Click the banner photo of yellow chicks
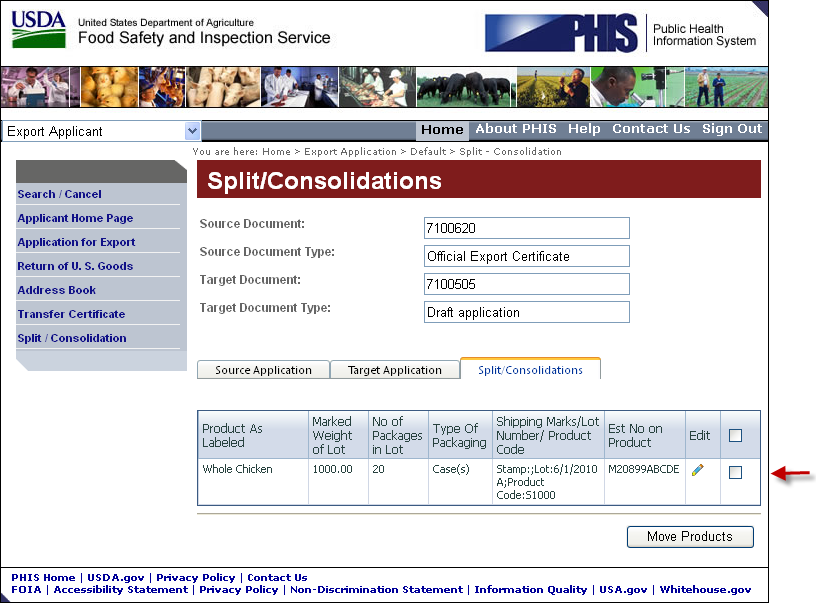Viewport: 816px width, 603px height. click(x=109, y=87)
